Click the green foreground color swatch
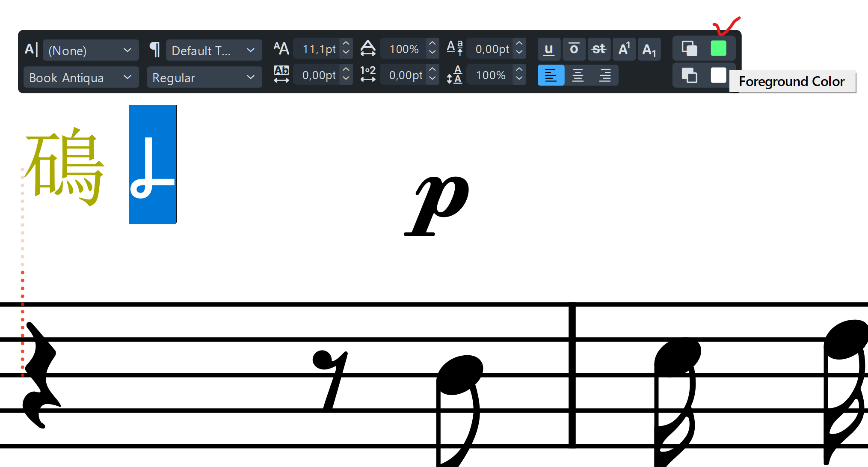Image resolution: width=868 pixels, height=467 pixels. tap(718, 48)
